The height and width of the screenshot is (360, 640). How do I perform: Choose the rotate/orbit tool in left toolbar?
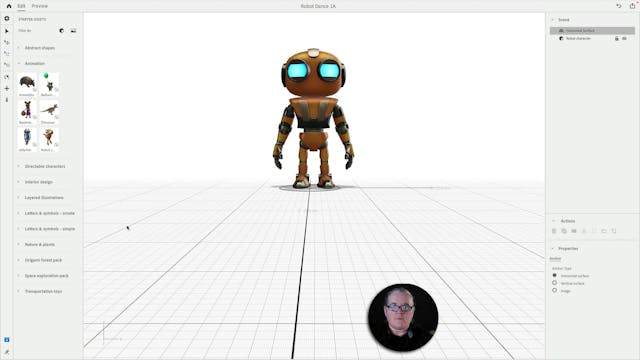[x=7, y=77]
